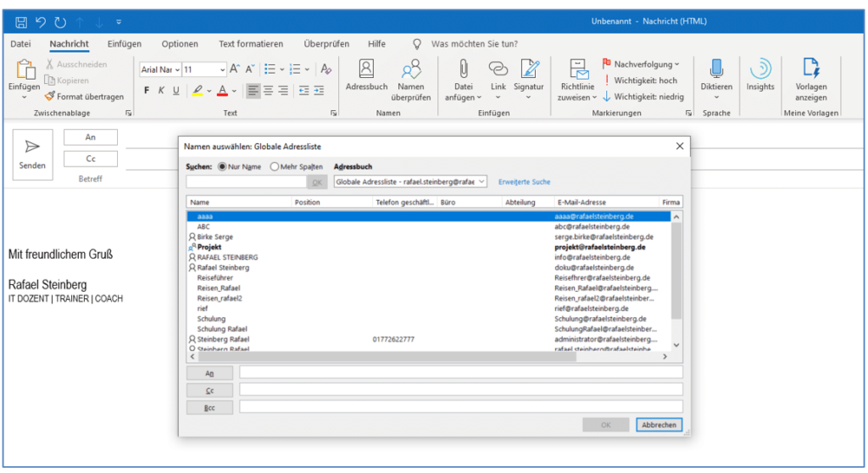
Task: Click Datei anfügen paperclip
Action: point(464,81)
